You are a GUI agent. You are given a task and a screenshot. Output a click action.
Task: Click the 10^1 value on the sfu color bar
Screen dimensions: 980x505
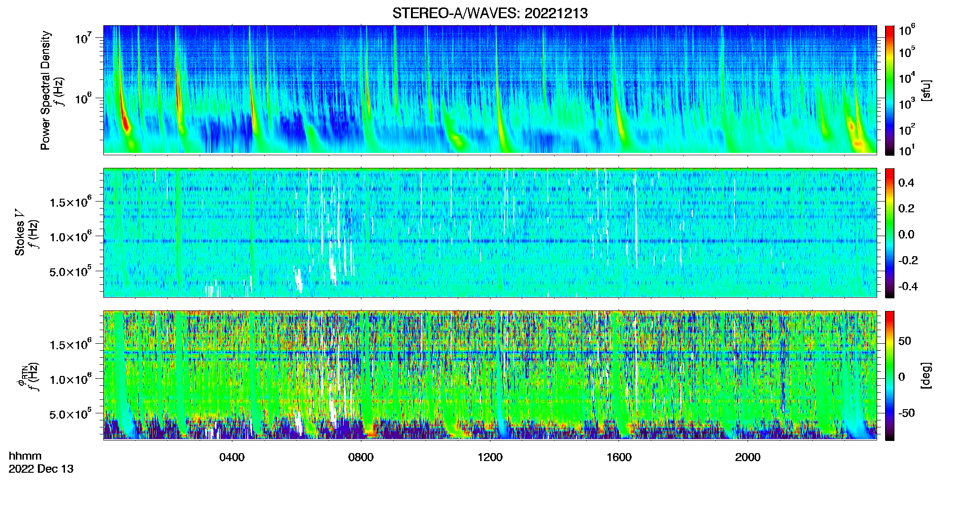[x=907, y=151]
